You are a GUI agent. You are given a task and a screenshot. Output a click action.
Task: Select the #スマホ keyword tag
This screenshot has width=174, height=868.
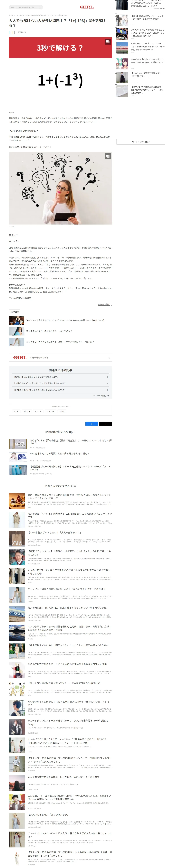click(x=38, y=411)
